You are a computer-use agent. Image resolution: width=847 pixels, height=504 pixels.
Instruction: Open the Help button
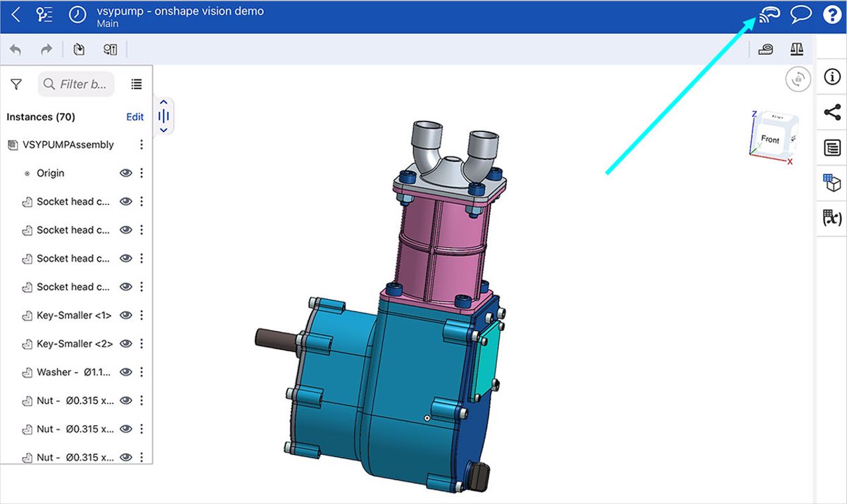coord(832,15)
